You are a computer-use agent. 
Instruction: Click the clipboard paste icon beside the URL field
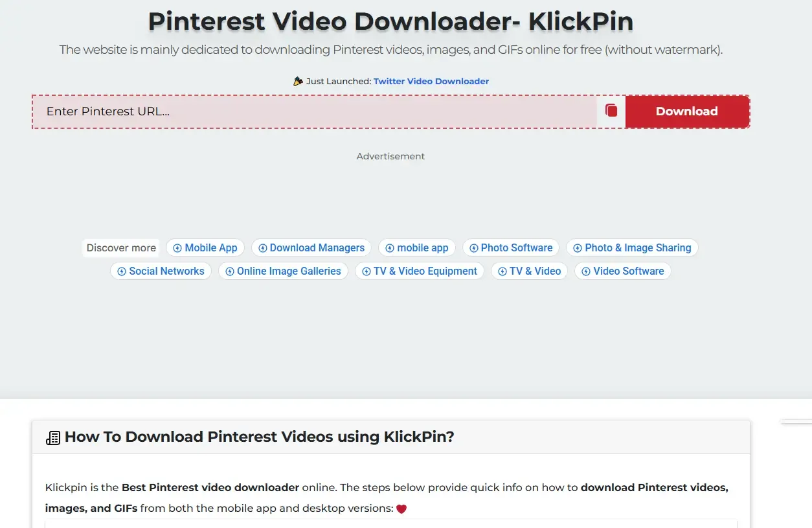(610, 111)
